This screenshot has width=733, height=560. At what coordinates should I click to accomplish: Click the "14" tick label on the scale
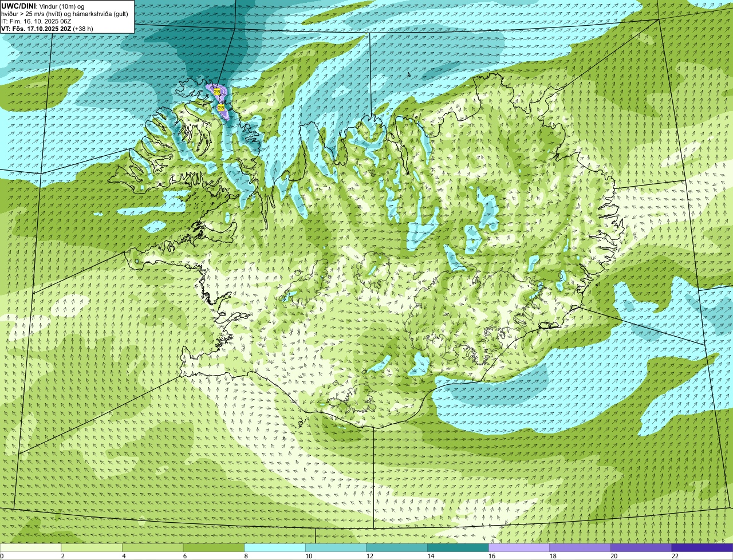(x=431, y=556)
